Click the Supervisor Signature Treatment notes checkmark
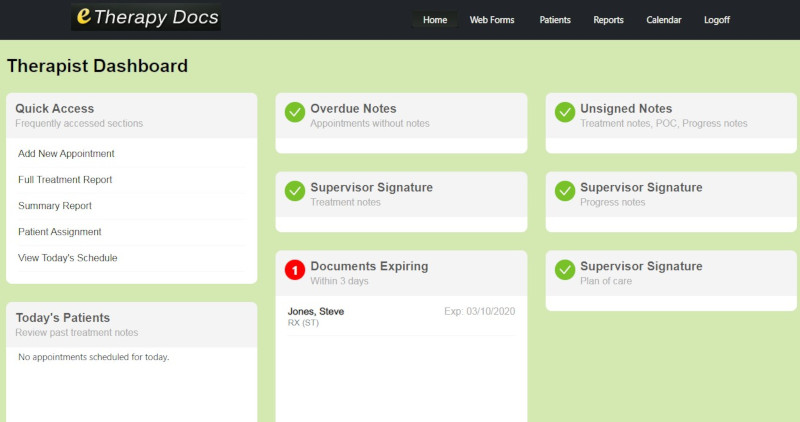Screen dimensions: 800x422 [294, 192]
